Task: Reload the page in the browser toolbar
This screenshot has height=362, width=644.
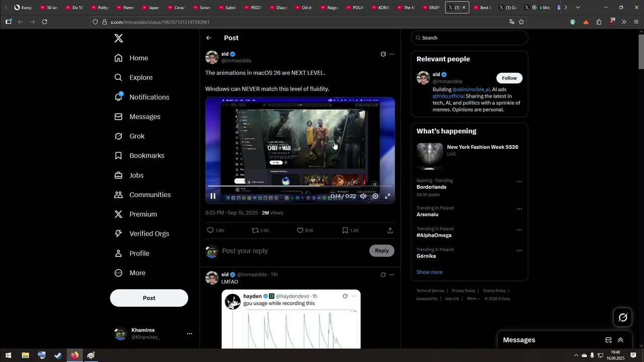Action: pos(44,22)
